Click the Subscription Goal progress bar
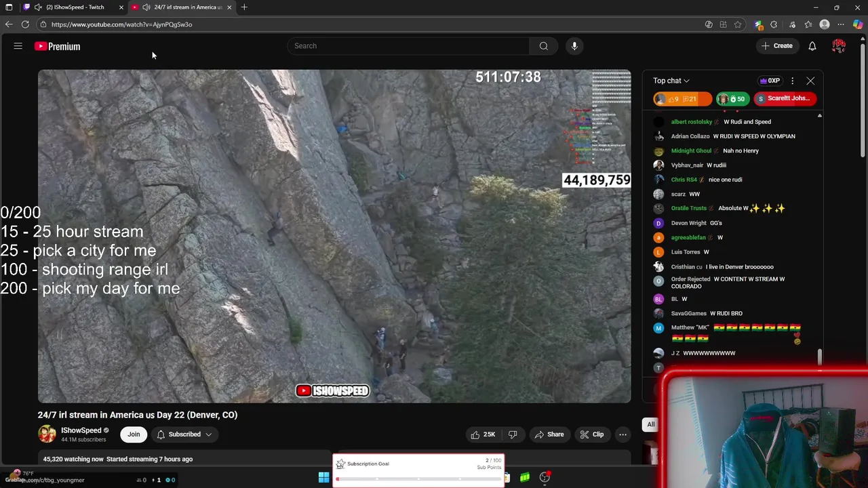Image resolution: width=868 pixels, height=488 pixels. tap(418, 479)
